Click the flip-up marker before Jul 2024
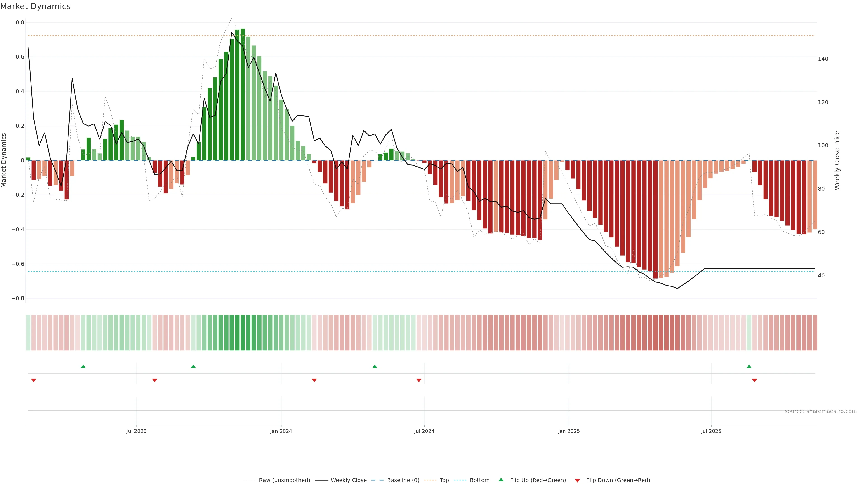The width and height of the screenshot is (868, 488). pos(375,366)
